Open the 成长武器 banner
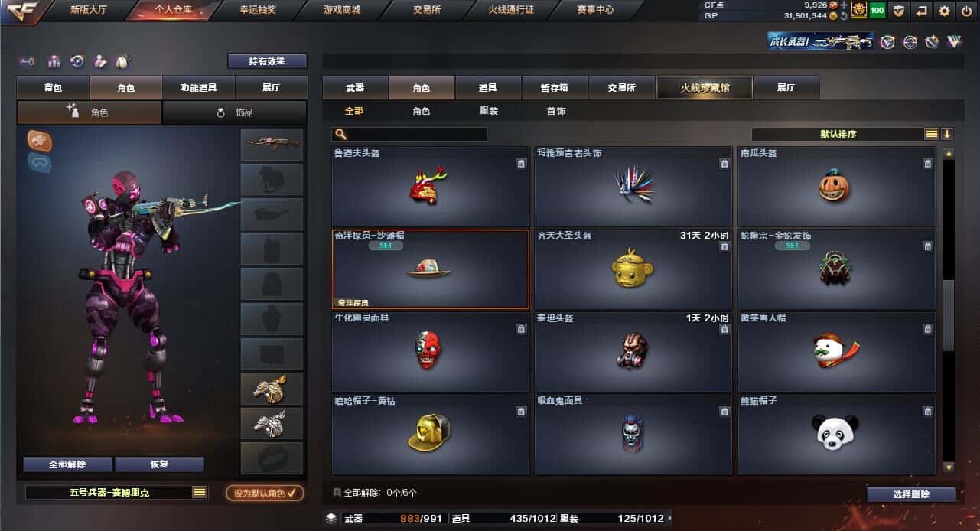Viewport: 980px width, 531px height. tap(821, 41)
